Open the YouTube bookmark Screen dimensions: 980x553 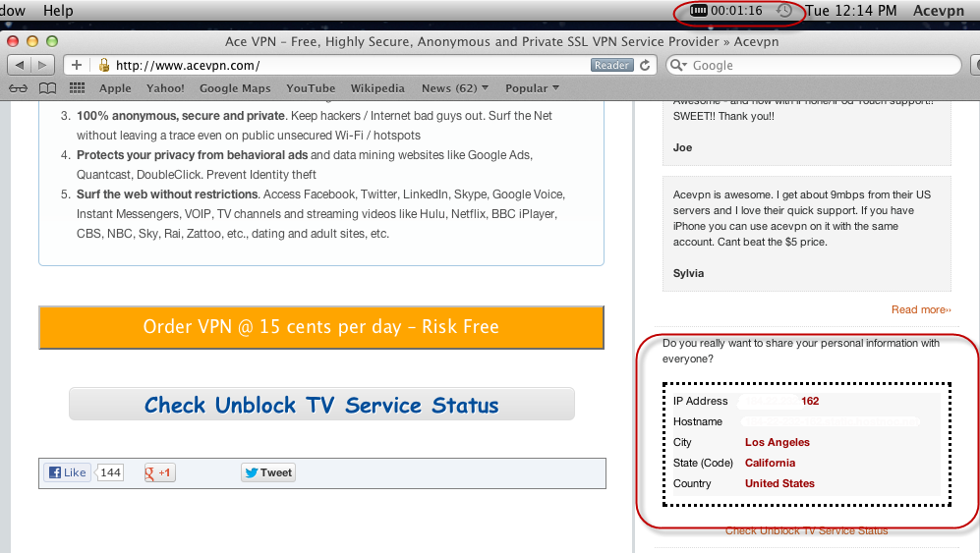311,88
